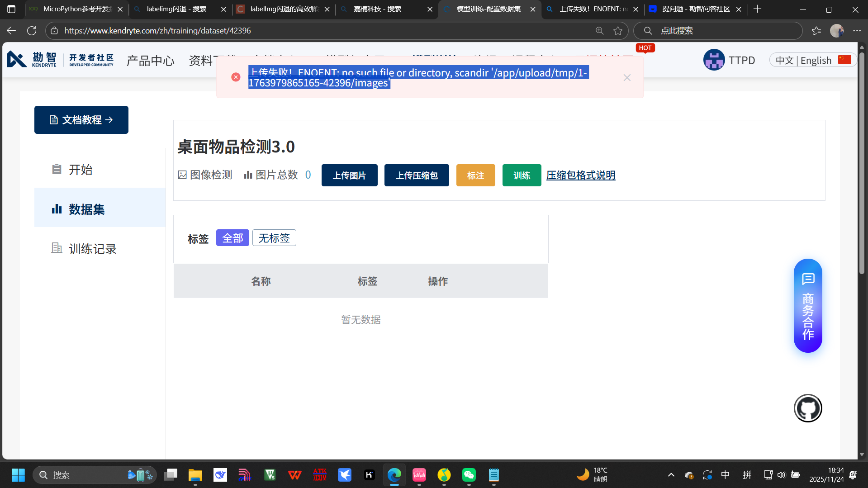Expand the system tray hidden icons chevron
The width and height of the screenshot is (868, 488).
click(x=671, y=475)
